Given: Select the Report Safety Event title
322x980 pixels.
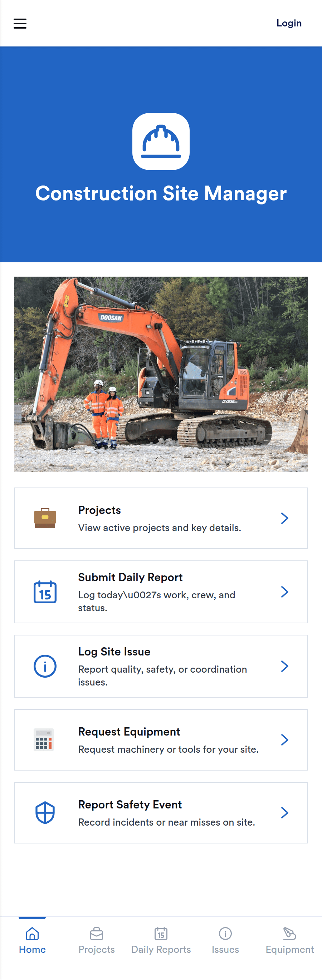Looking at the screenshot, I should pyautogui.click(x=130, y=804).
